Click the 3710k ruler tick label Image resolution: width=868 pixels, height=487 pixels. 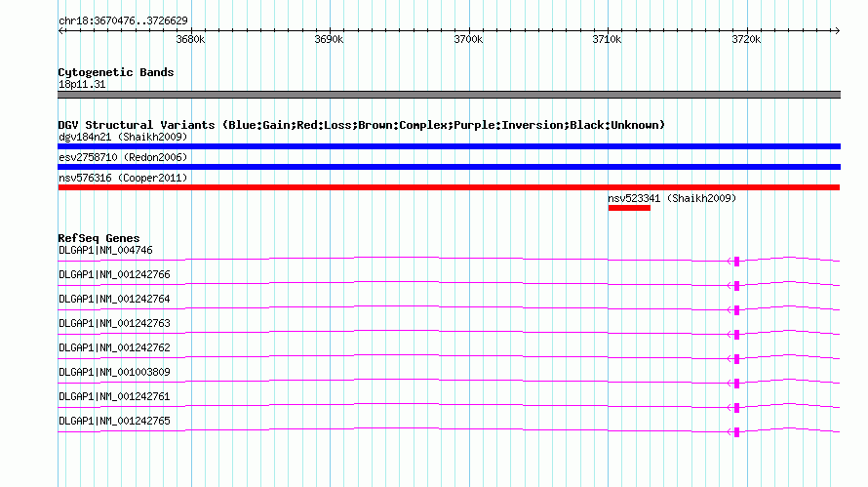click(x=607, y=39)
